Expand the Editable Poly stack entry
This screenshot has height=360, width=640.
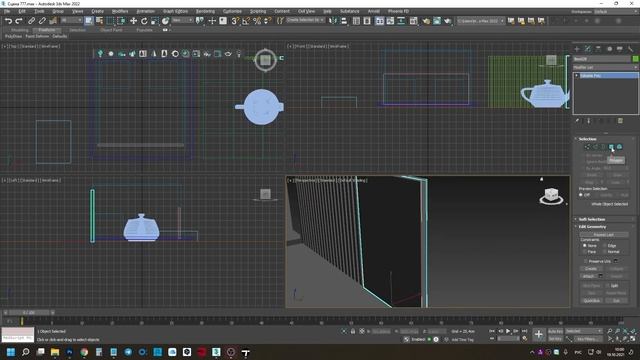[577, 76]
